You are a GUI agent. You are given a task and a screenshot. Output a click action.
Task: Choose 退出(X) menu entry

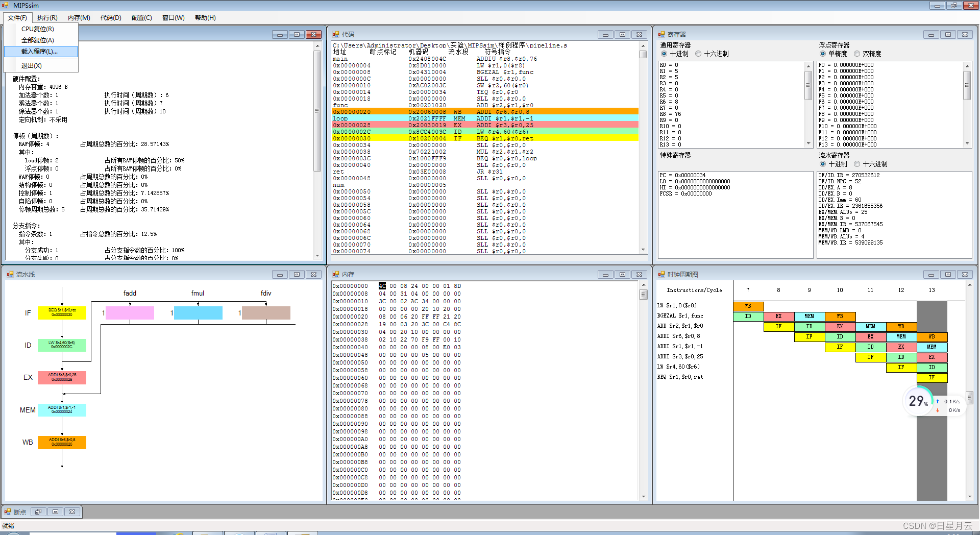click(41, 66)
